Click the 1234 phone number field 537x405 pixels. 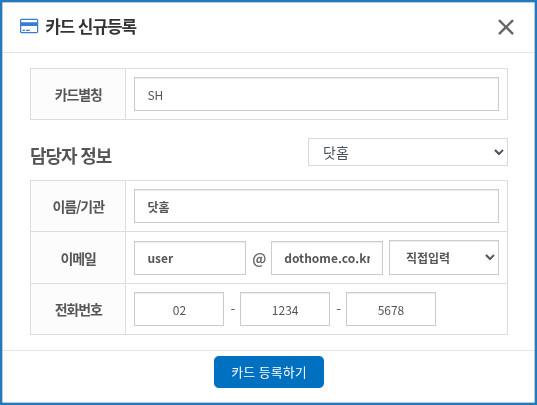click(285, 309)
